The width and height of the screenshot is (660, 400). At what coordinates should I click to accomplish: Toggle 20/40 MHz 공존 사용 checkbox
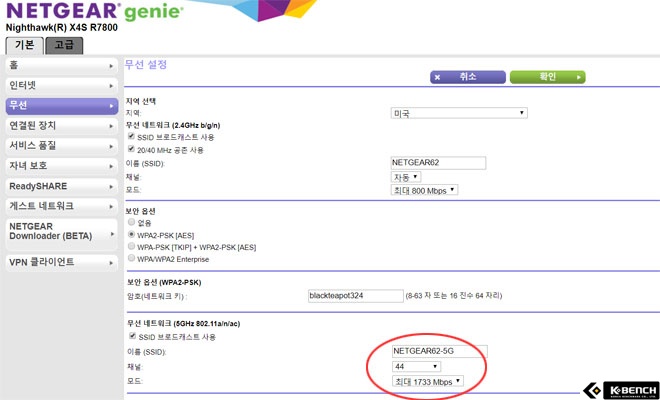(x=131, y=149)
